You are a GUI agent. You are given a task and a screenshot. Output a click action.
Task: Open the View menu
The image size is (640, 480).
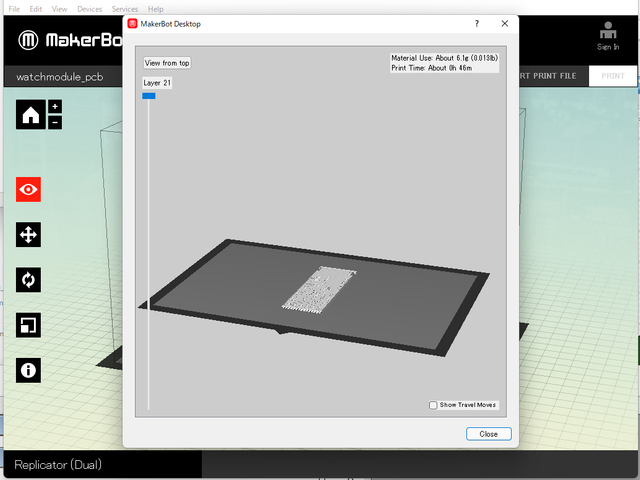tap(59, 9)
